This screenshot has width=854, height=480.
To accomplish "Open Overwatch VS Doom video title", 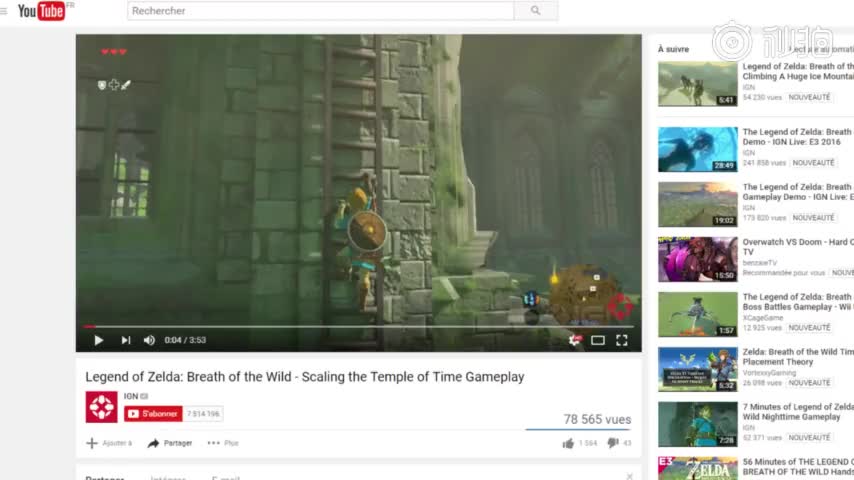I will [x=798, y=247].
